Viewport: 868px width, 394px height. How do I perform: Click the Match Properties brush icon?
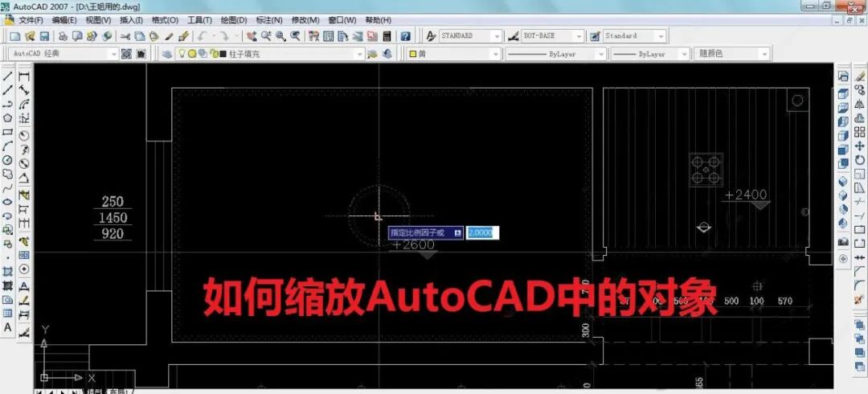click(x=170, y=36)
